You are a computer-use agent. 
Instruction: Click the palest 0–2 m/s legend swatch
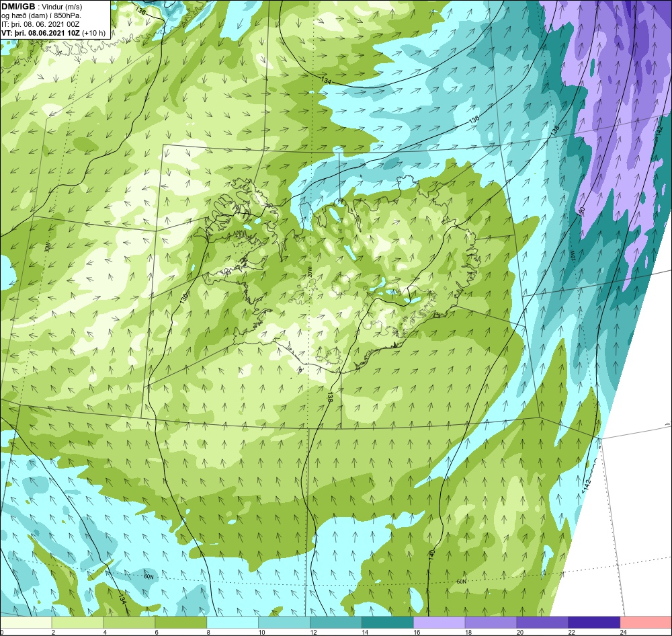(26, 622)
